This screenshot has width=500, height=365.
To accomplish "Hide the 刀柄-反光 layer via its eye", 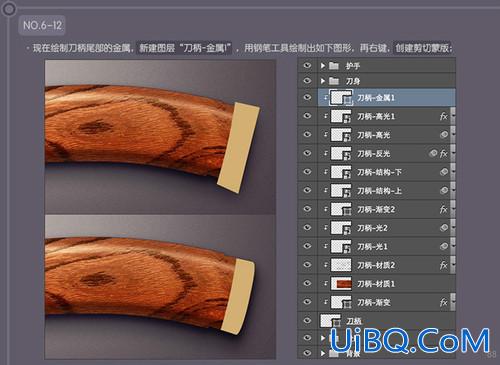I will pyautogui.click(x=307, y=153).
